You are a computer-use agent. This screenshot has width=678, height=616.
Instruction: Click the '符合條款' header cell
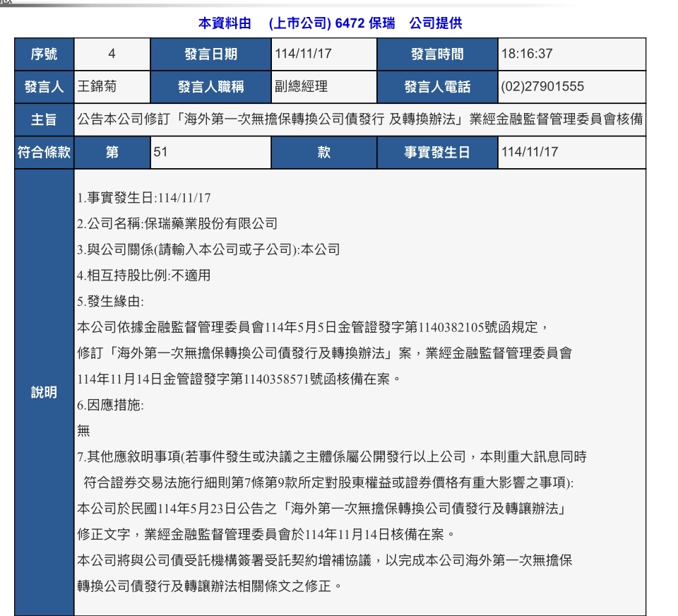click(x=44, y=153)
